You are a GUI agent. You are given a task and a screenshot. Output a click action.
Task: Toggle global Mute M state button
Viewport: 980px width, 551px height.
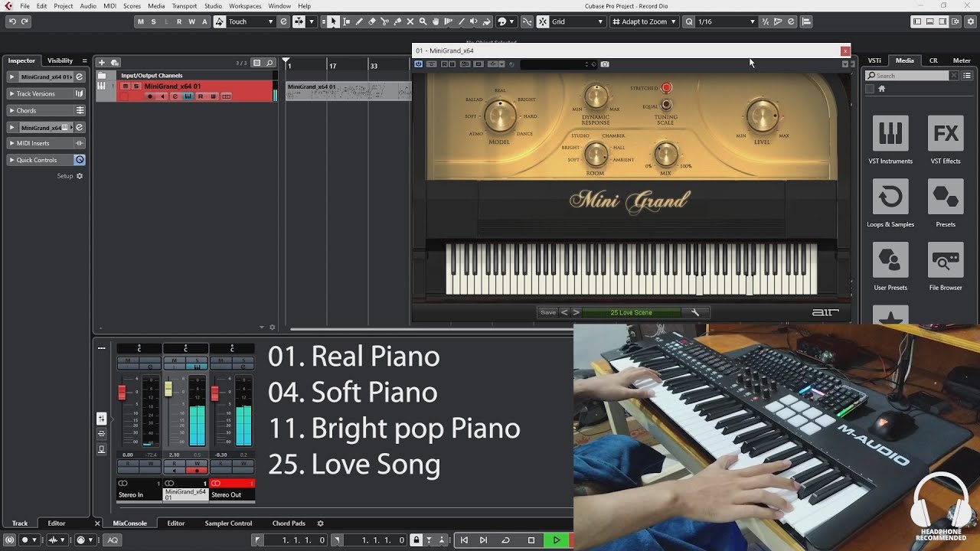(x=140, y=21)
